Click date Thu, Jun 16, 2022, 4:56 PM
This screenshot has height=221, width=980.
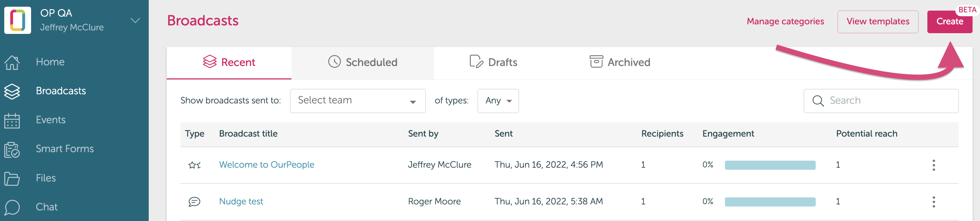[x=549, y=165]
